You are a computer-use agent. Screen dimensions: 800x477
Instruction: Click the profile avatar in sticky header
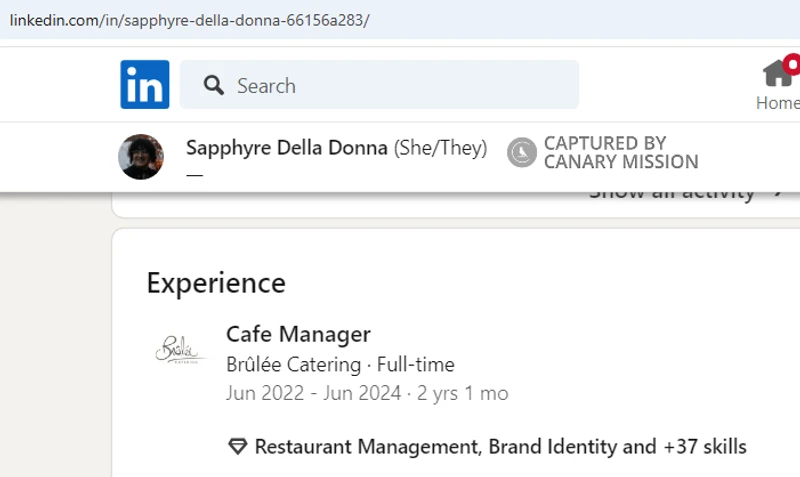(x=141, y=157)
